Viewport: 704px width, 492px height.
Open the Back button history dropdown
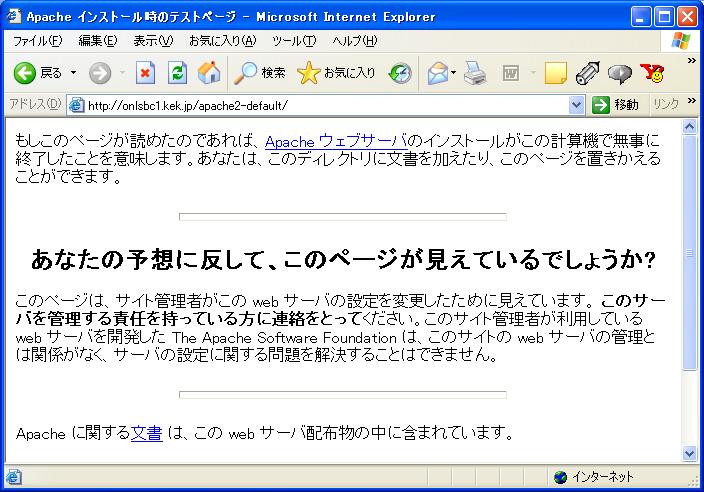[73, 73]
